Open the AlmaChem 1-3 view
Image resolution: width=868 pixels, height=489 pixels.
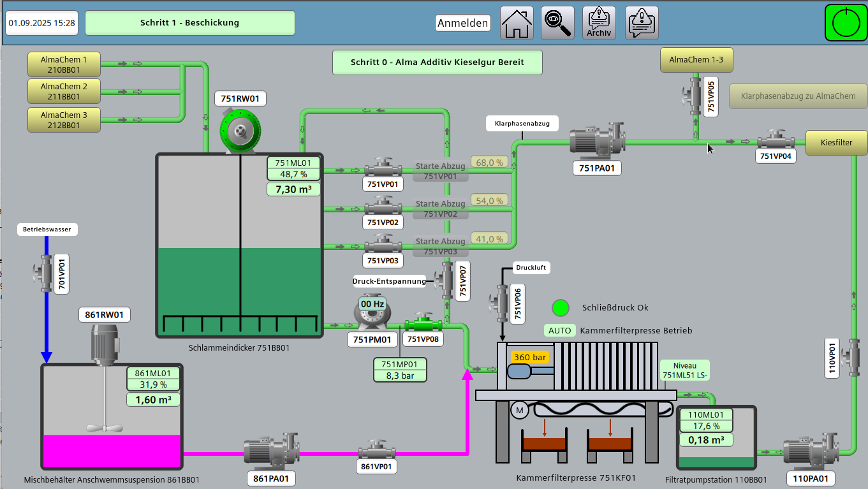click(696, 59)
